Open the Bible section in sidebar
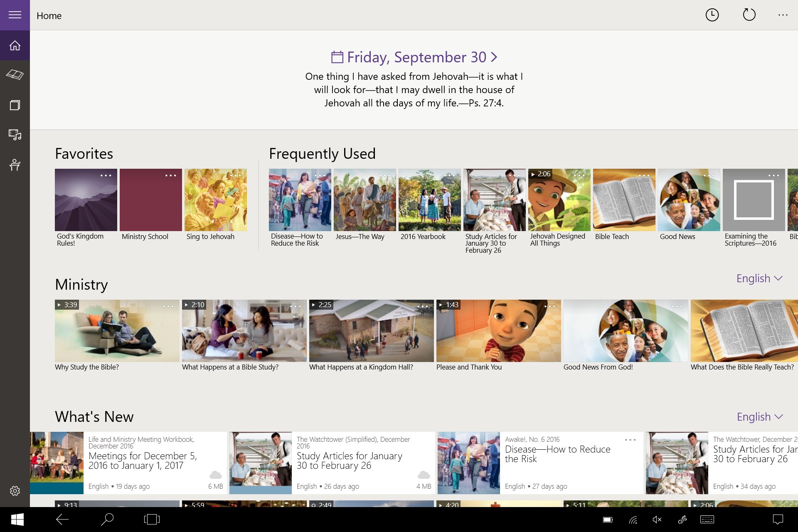This screenshot has height=532, width=798. coord(15,75)
